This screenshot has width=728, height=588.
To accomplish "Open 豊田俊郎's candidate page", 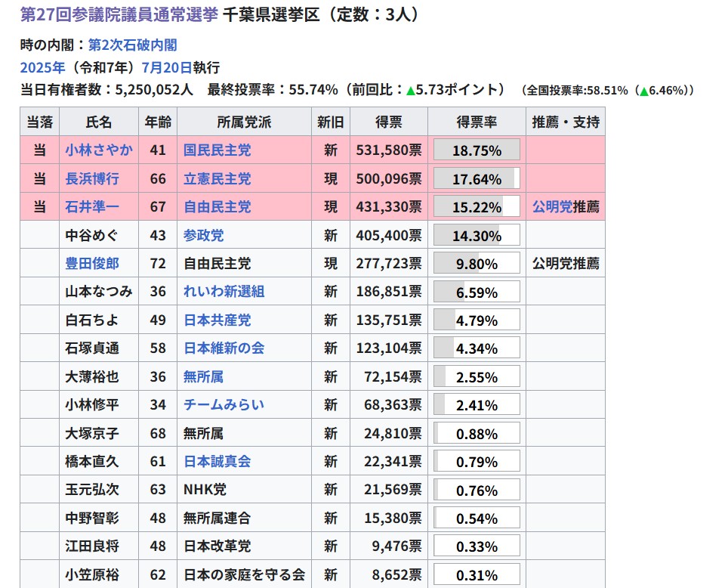I will (91, 264).
